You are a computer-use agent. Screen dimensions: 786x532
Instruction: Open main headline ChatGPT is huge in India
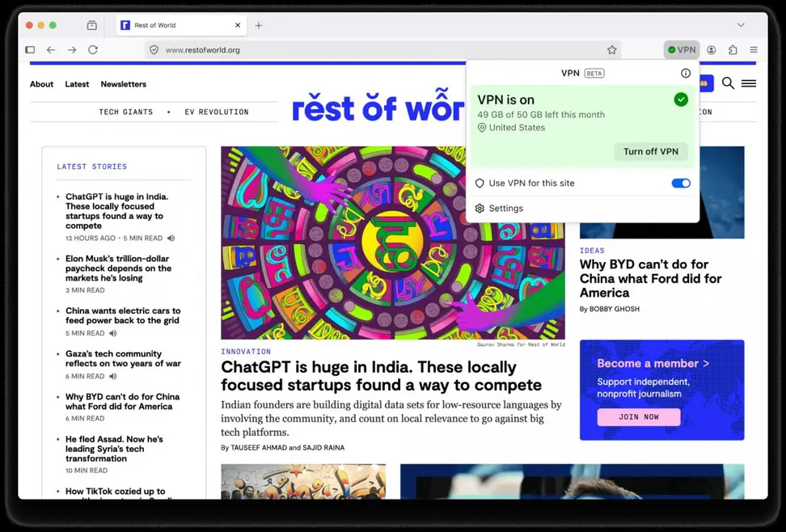click(x=381, y=376)
